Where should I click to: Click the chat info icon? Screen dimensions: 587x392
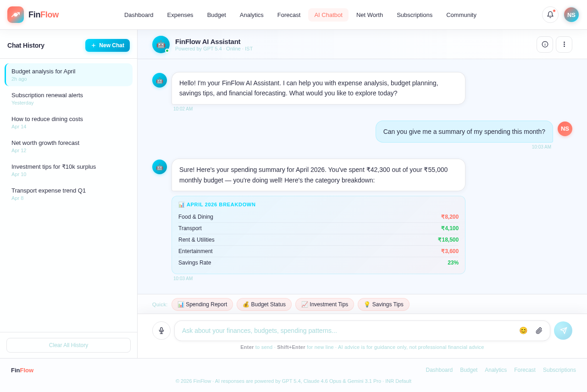[x=545, y=44]
